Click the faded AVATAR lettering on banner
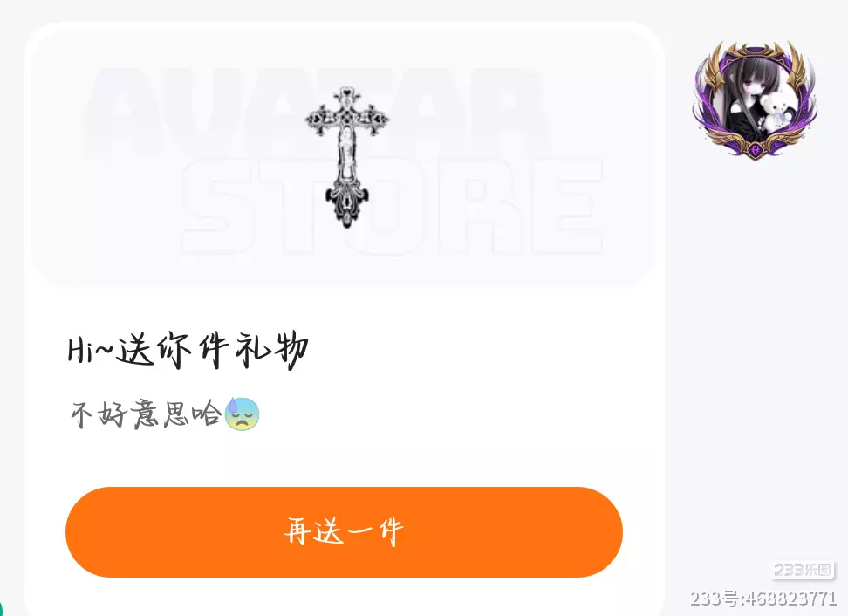 click(x=317, y=111)
